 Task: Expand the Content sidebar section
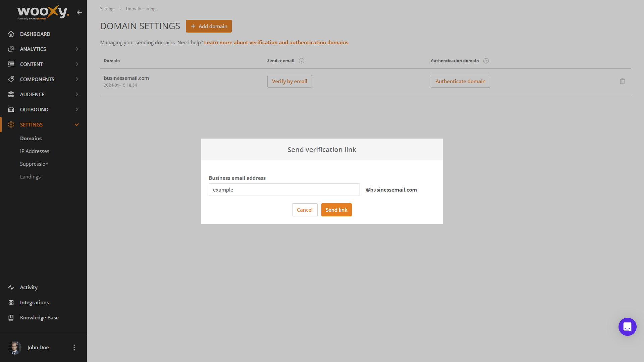coord(77,64)
